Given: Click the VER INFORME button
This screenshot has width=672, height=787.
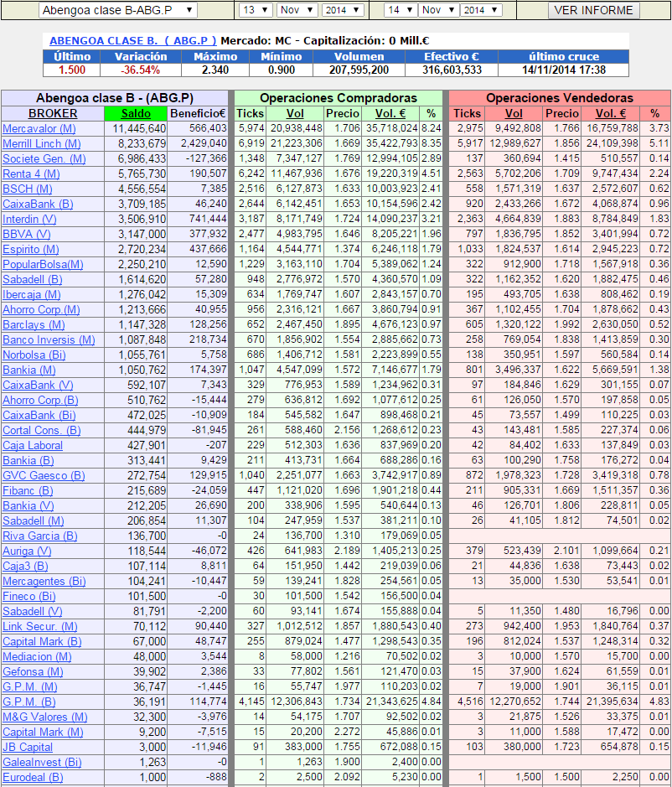Looking at the screenshot, I should 594,10.
